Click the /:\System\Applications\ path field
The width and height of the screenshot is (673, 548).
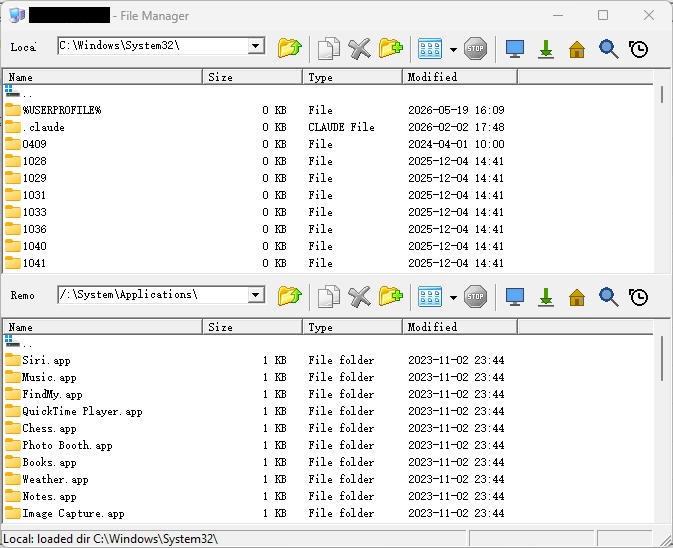click(x=153, y=295)
